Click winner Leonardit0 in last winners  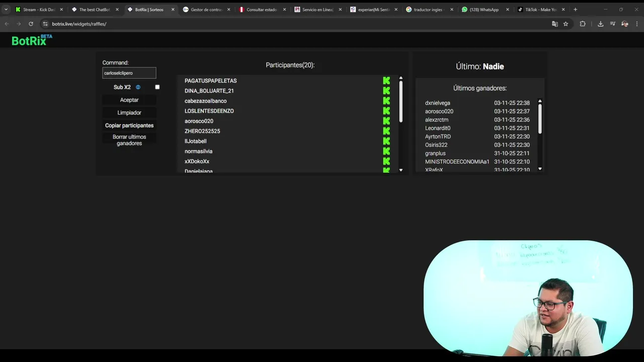pos(438,128)
